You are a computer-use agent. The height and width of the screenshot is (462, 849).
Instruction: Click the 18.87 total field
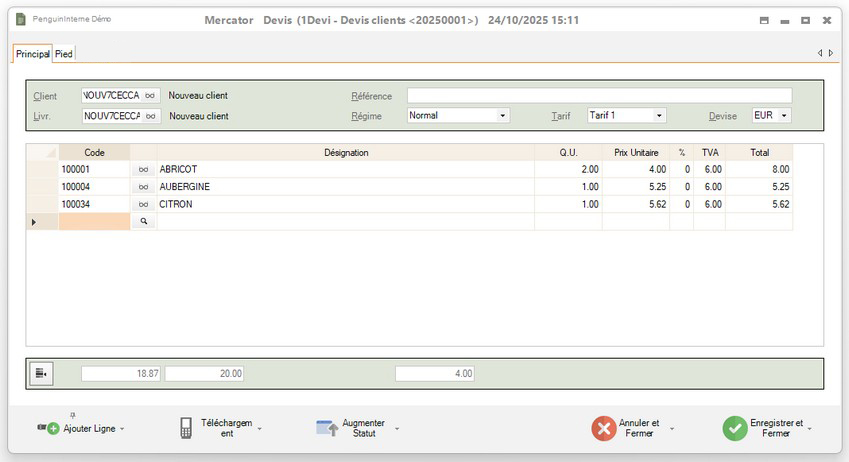click(121, 373)
